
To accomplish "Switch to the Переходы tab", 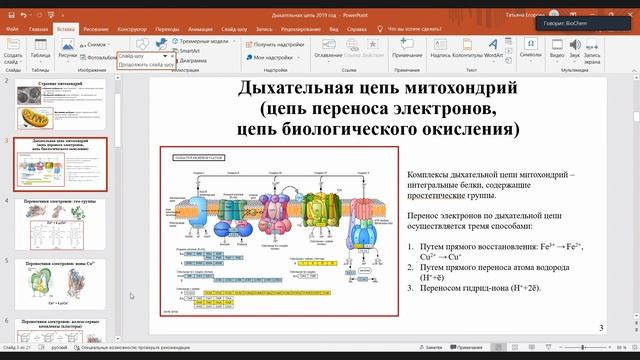I will (x=167, y=29).
